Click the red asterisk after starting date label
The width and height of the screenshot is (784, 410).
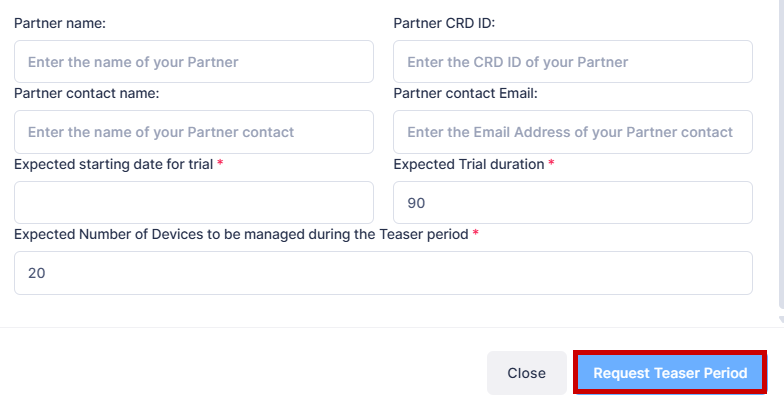point(220,164)
